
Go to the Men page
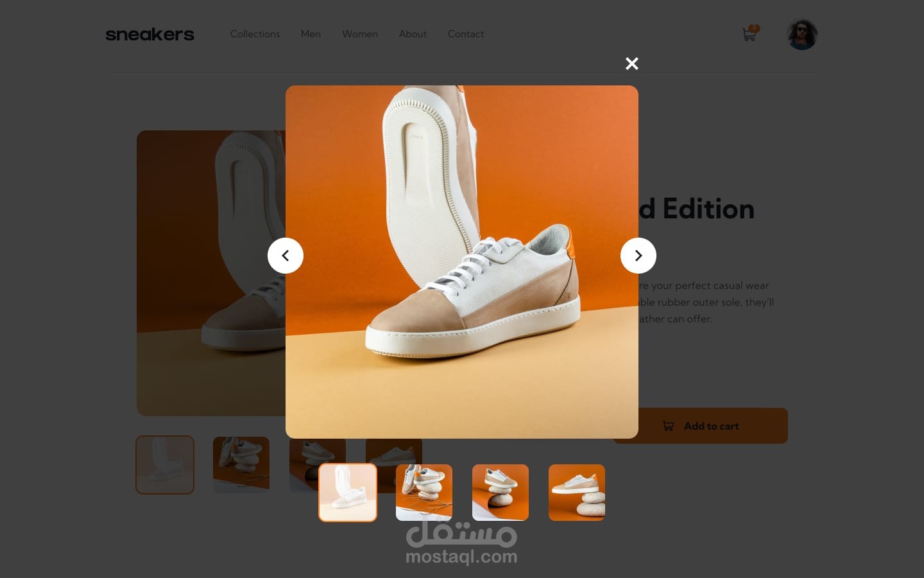pyautogui.click(x=311, y=34)
